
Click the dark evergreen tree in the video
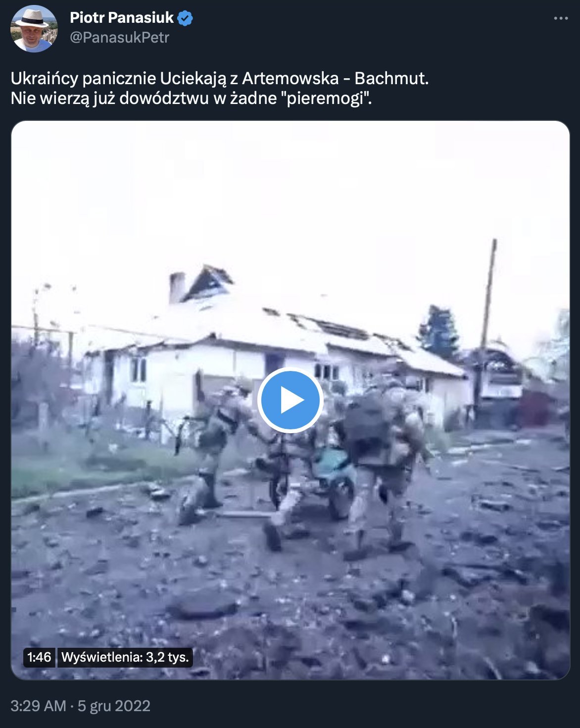[438, 332]
